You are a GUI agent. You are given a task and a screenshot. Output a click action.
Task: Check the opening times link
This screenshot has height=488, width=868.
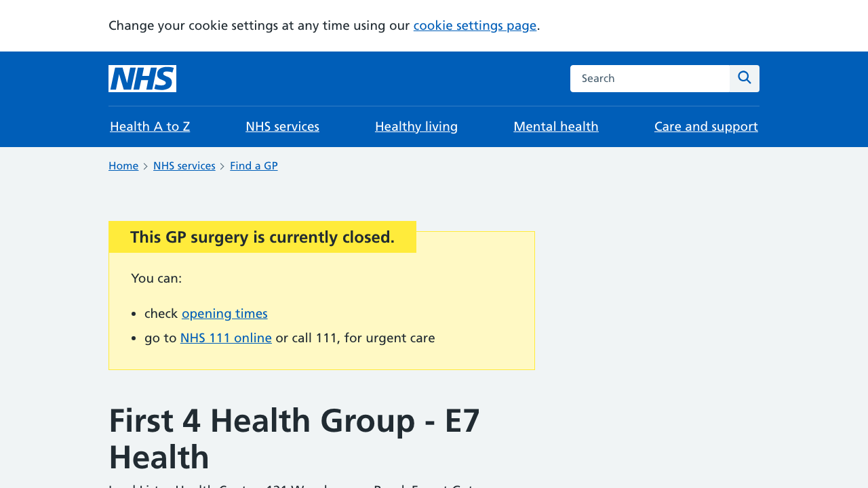tap(224, 314)
